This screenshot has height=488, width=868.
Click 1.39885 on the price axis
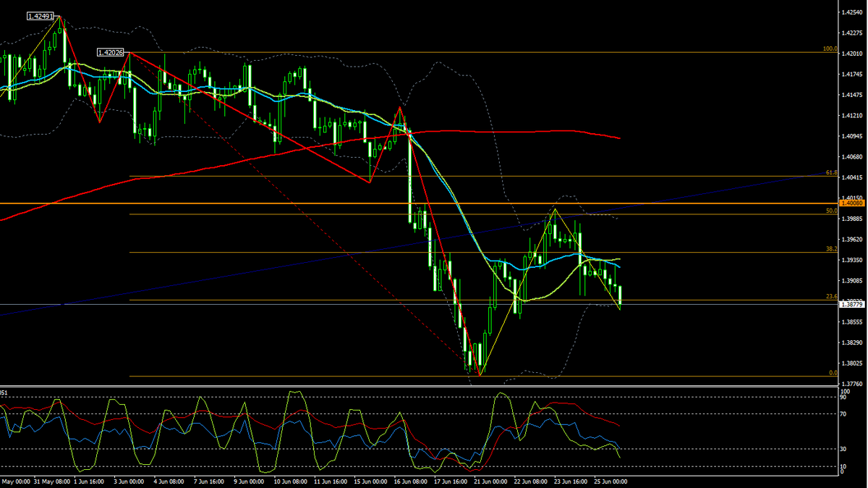[852, 219]
